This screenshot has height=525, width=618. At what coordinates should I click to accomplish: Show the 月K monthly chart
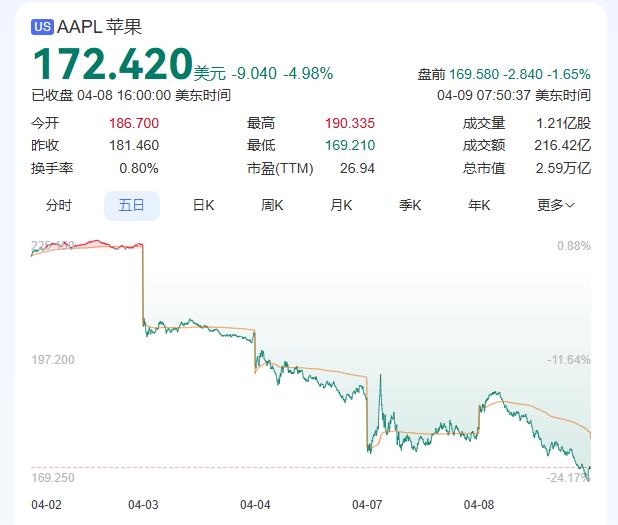341,205
